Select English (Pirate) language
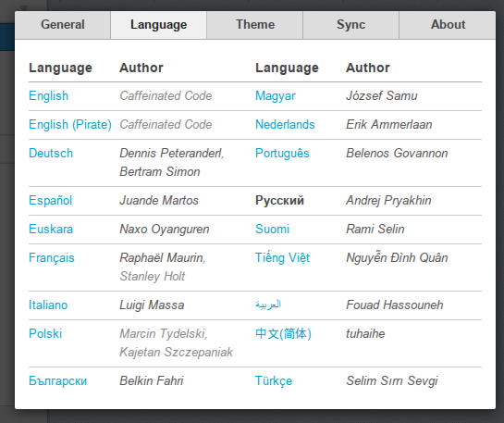Screen dimensions: 504x423 pyautogui.click(x=70, y=124)
